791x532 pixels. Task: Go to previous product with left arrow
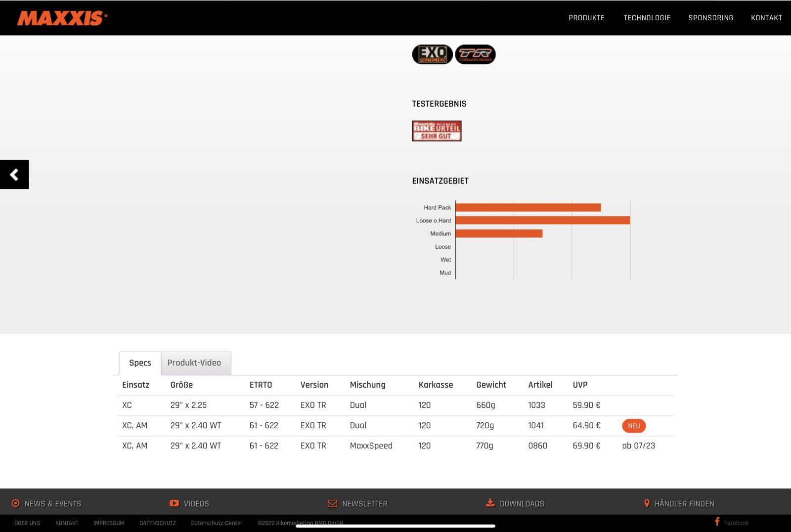(14, 175)
